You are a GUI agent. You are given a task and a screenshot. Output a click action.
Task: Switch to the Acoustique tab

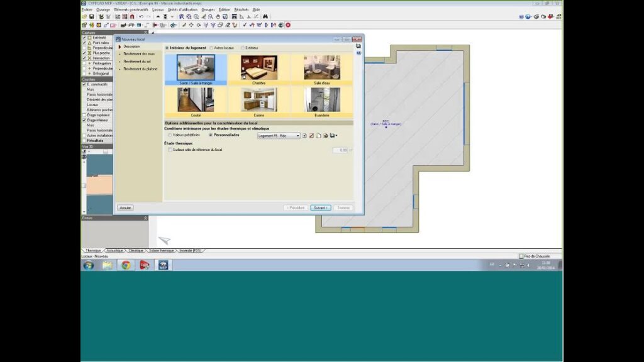115,250
